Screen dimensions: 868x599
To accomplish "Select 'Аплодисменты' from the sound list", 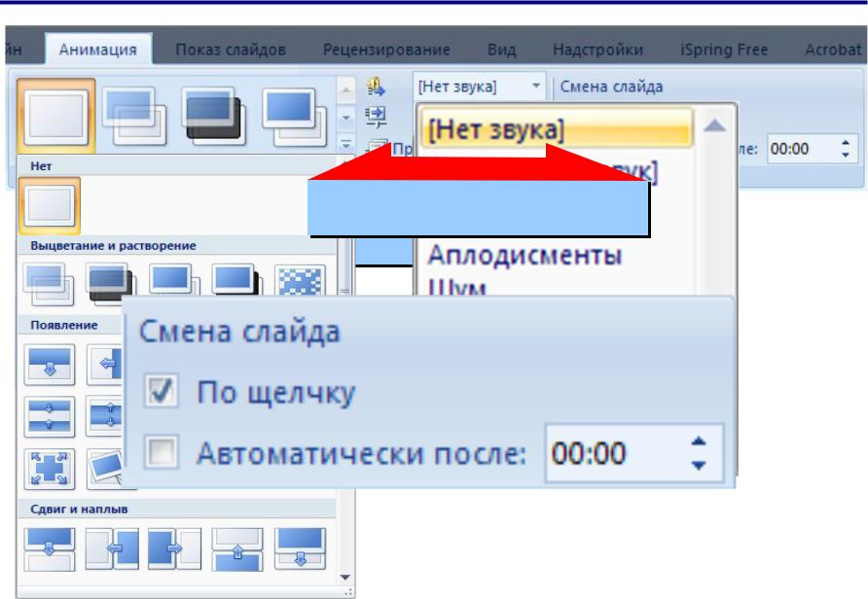I will click(524, 257).
